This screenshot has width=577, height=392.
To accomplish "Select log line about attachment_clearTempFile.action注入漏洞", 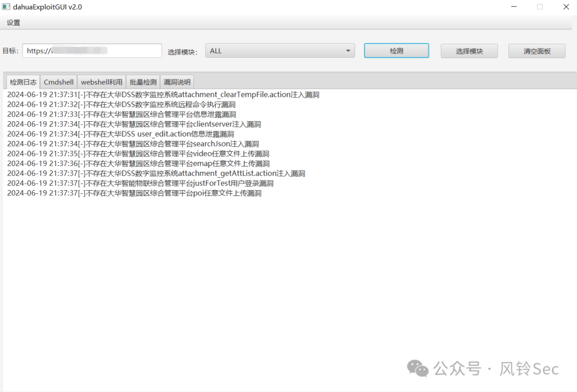I will pos(163,95).
